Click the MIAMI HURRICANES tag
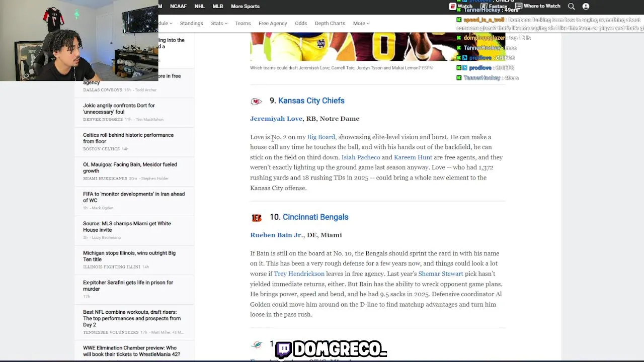This screenshot has height=362, width=644. [x=105, y=178]
